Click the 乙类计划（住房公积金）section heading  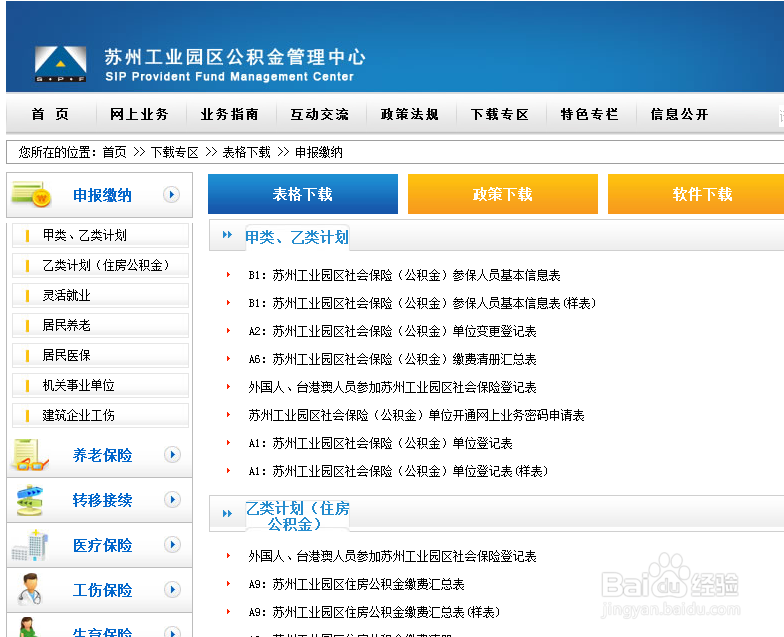click(x=297, y=516)
